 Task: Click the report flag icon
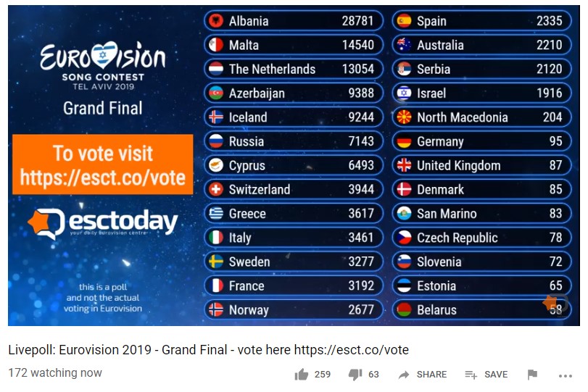532,375
